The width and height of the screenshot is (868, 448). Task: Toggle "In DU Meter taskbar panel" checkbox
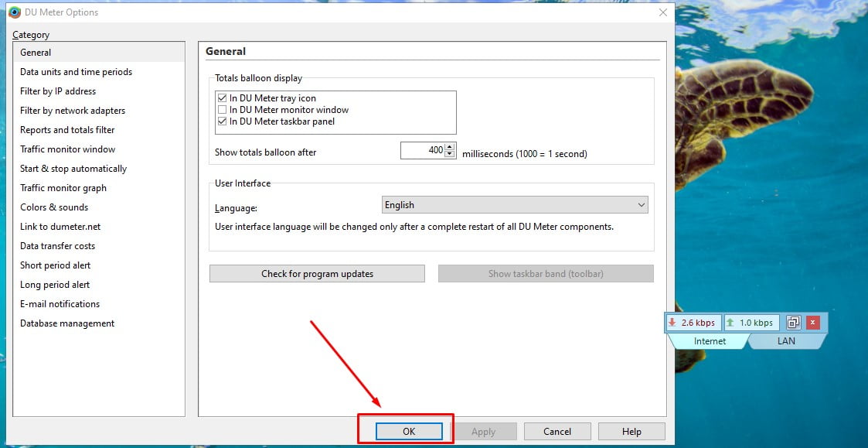coord(223,121)
